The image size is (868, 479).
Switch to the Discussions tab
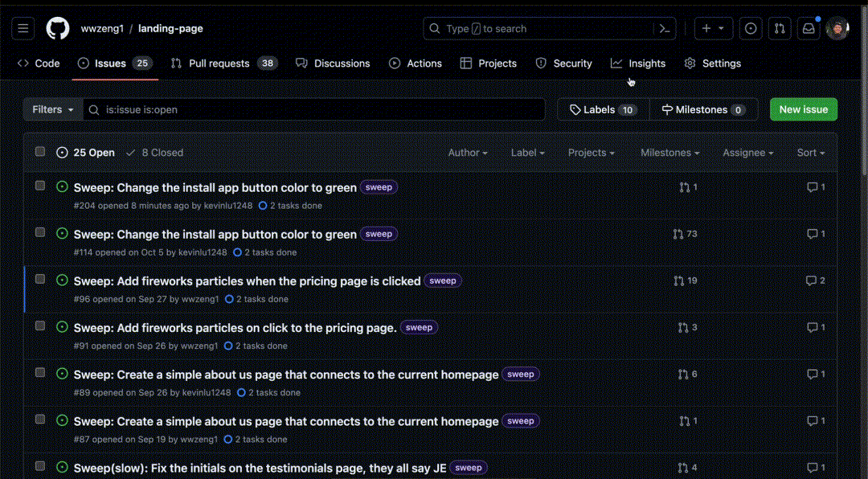[x=333, y=63]
